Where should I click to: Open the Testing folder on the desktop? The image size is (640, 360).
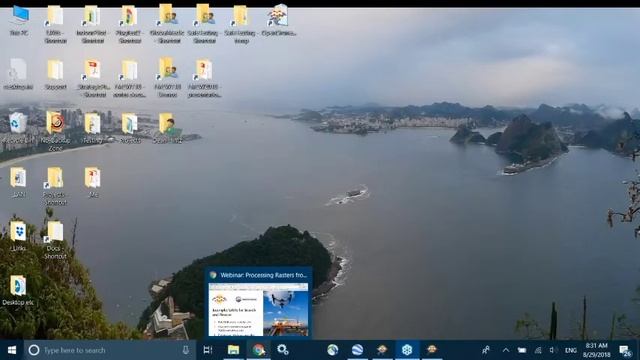click(x=93, y=124)
